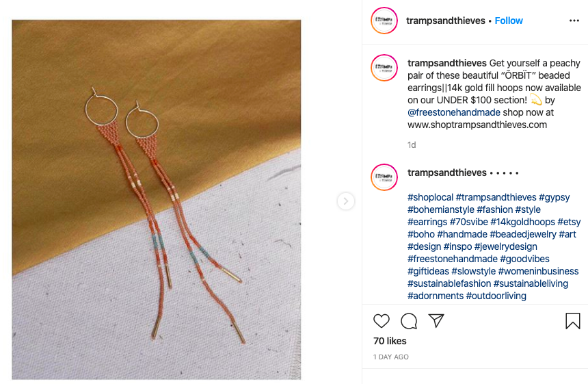Open trampsandthieves avatar in post header
588x384 pixels.
[x=384, y=21]
